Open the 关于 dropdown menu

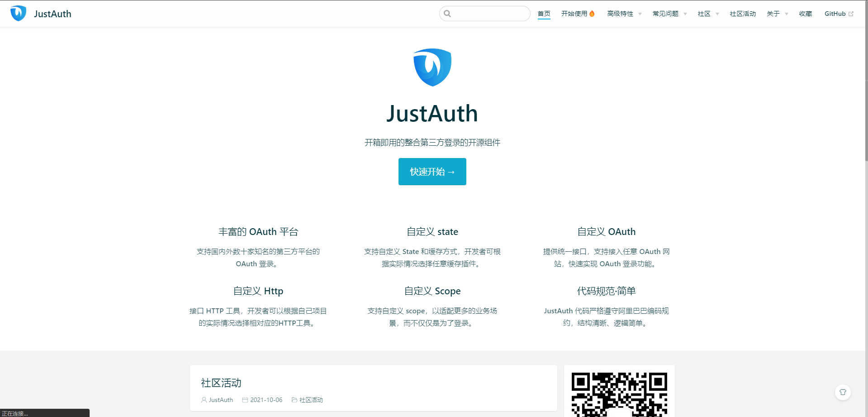(x=773, y=14)
